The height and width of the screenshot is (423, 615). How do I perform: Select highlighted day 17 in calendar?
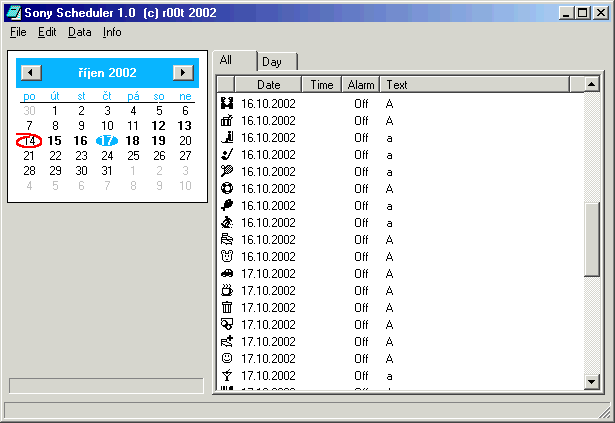tap(107, 140)
